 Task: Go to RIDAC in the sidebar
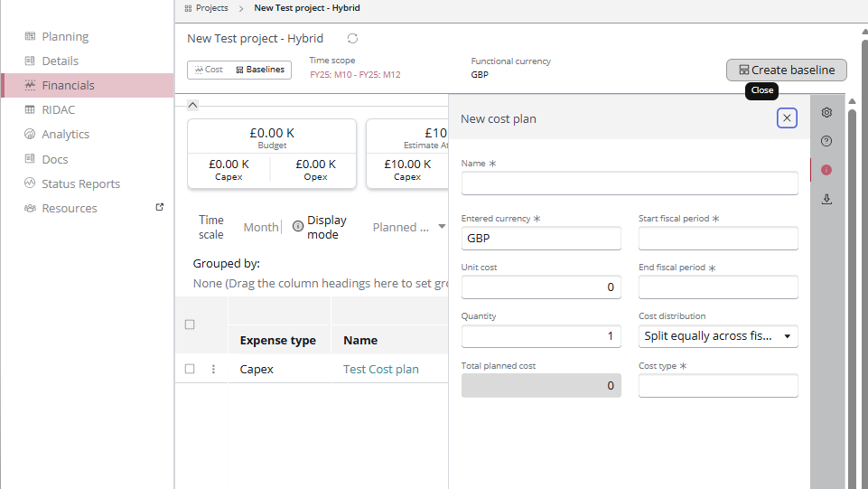[58, 110]
